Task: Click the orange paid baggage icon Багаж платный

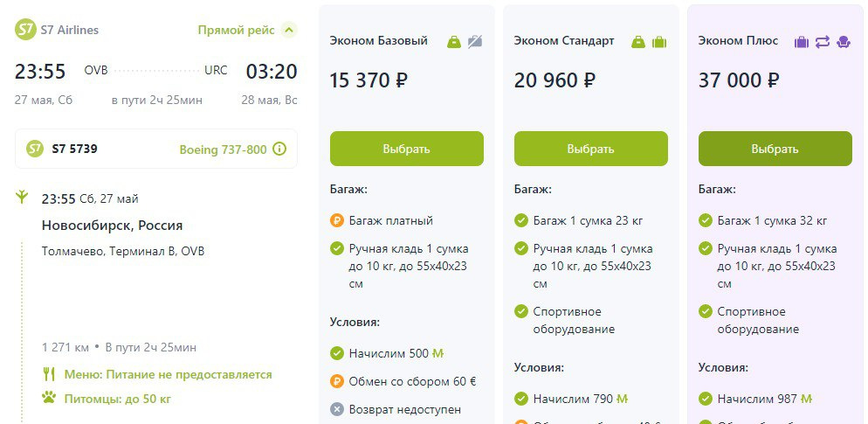Action: pos(337,220)
